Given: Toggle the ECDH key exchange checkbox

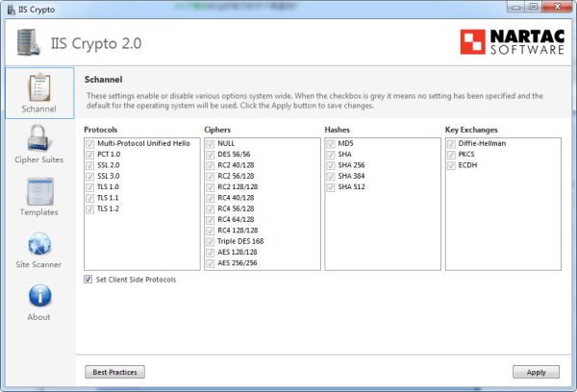Looking at the screenshot, I should (x=451, y=165).
